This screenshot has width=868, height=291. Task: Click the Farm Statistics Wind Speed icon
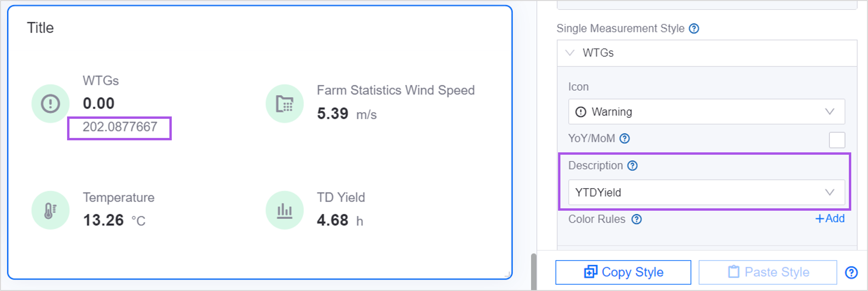click(x=284, y=103)
